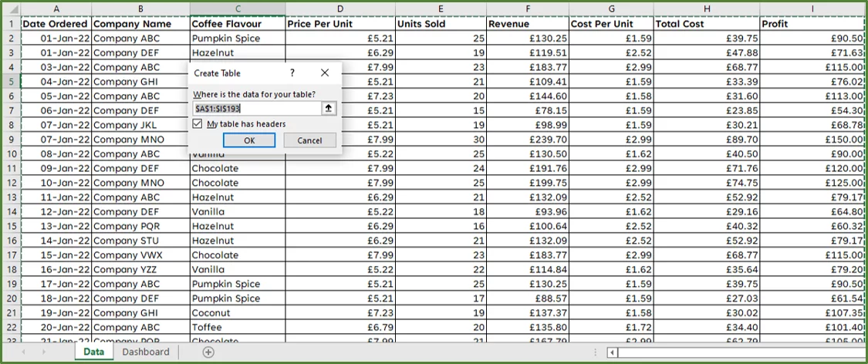The width and height of the screenshot is (868, 364).
Task: Click the Profit header cell
Action: (812, 24)
